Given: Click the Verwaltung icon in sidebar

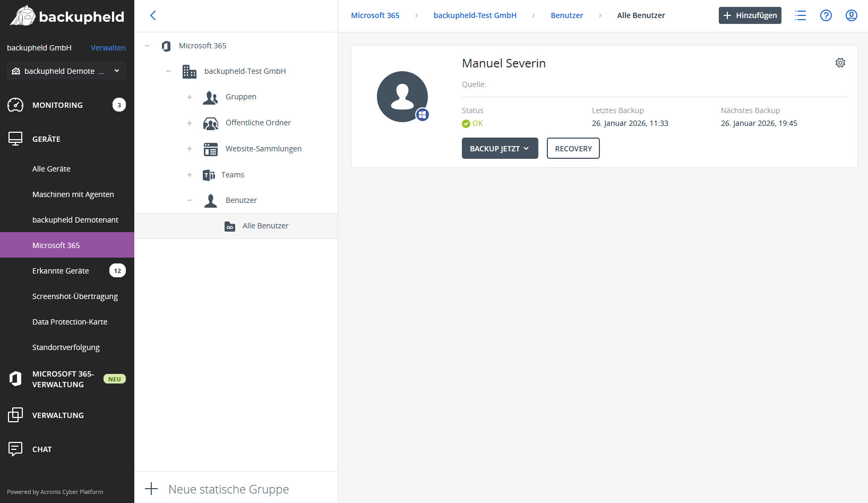Looking at the screenshot, I should click(x=15, y=415).
